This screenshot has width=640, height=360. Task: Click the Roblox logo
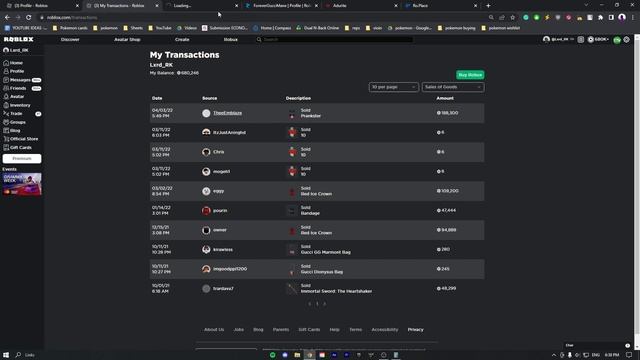(x=19, y=40)
